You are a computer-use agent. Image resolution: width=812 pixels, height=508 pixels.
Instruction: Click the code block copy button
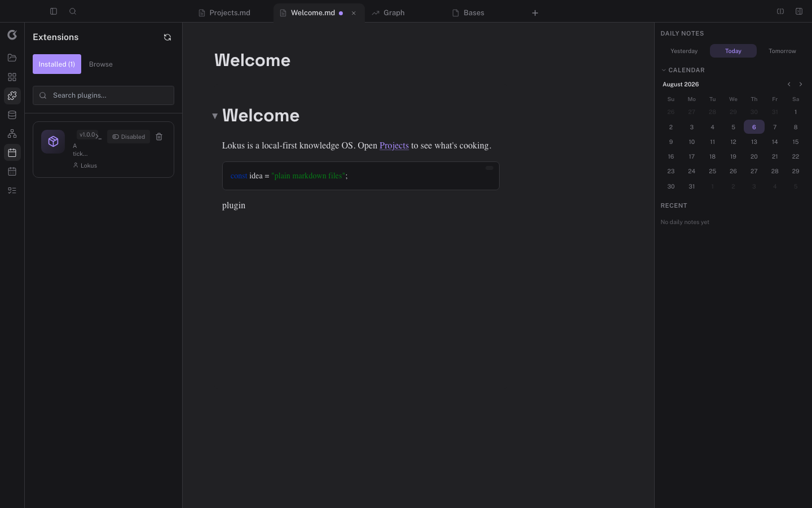pyautogui.click(x=489, y=168)
